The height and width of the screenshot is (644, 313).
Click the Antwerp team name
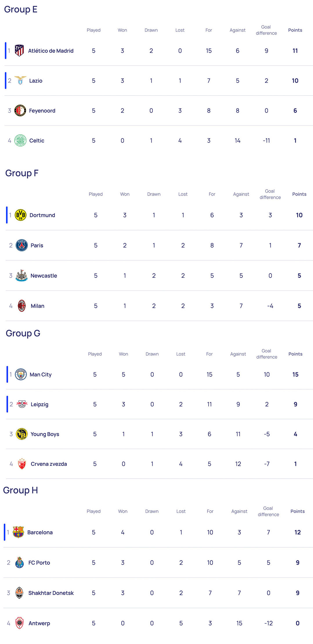[39, 623]
